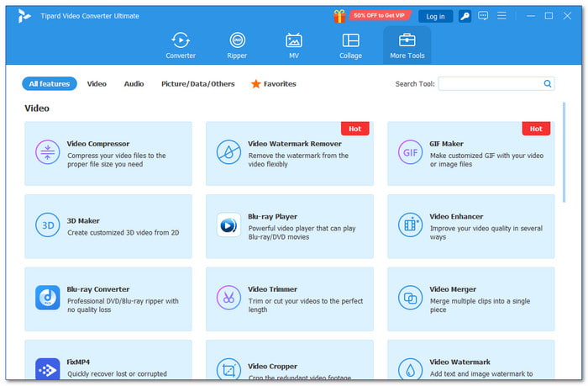The image size is (588, 386).
Task: Click the Blu-ray Converter title text
Action: click(98, 289)
